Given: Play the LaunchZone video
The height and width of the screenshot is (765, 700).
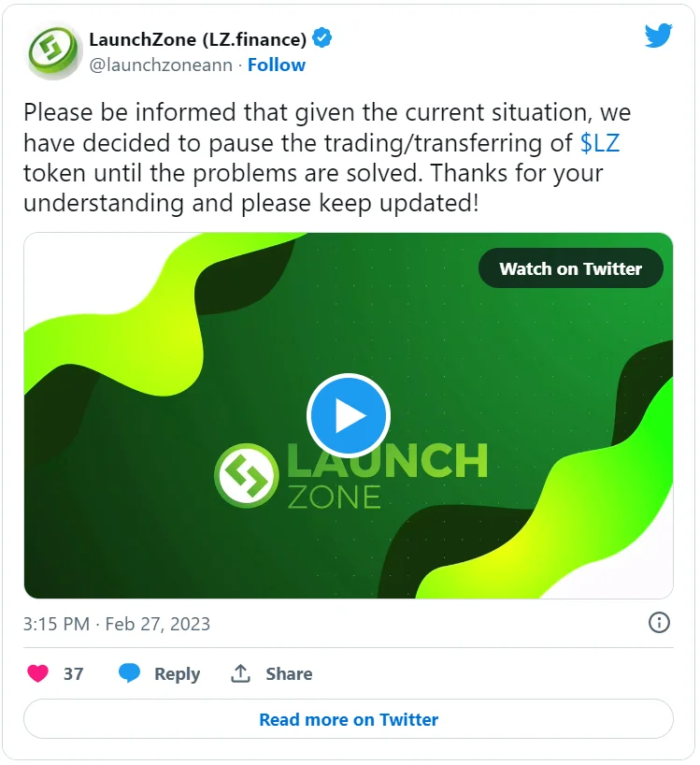Looking at the screenshot, I should click(348, 415).
